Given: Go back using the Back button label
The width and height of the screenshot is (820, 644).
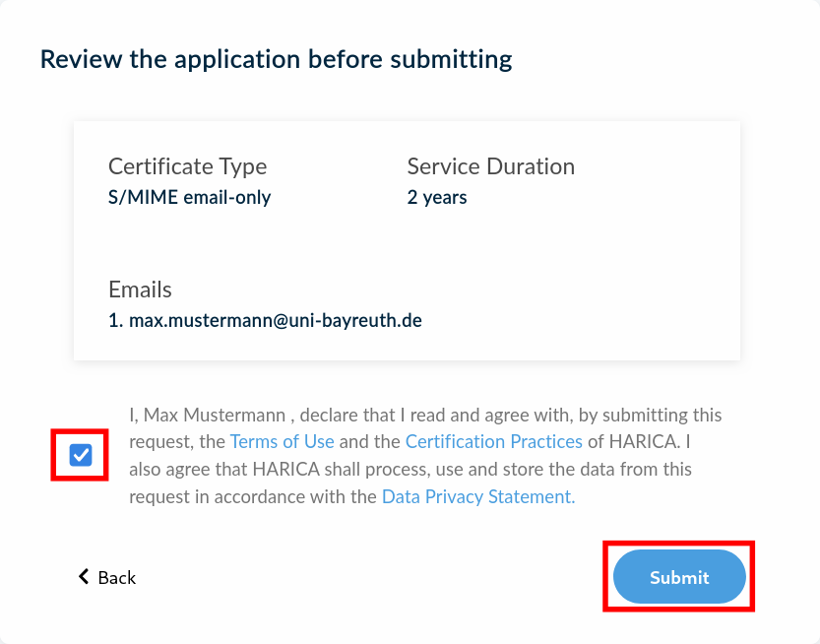Looking at the screenshot, I should pyautogui.click(x=116, y=578).
